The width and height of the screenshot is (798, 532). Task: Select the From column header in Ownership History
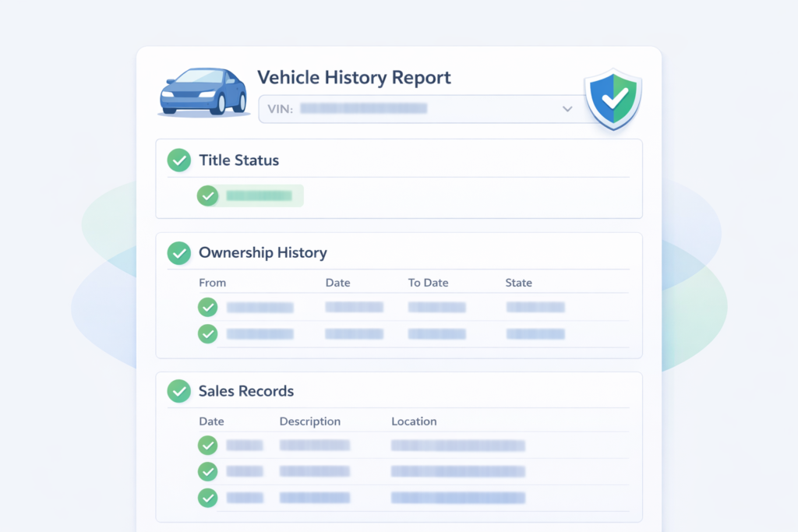click(212, 283)
